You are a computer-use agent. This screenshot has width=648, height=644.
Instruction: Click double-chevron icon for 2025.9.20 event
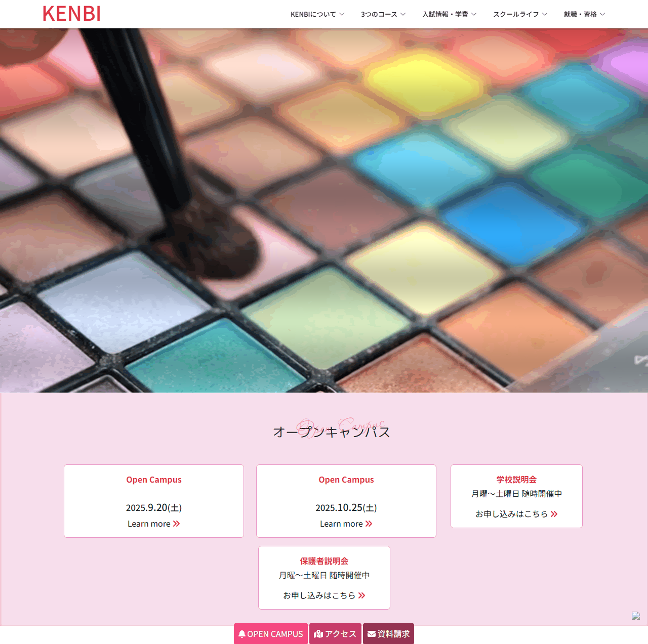tap(176, 524)
